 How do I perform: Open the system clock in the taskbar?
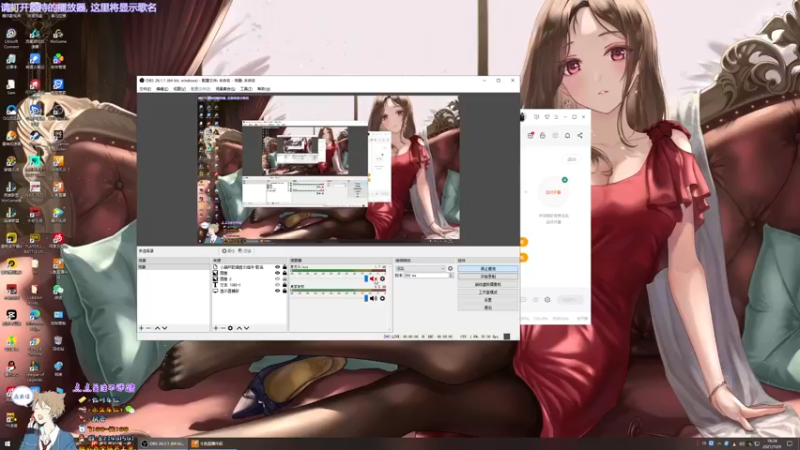click(x=772, y=443)
